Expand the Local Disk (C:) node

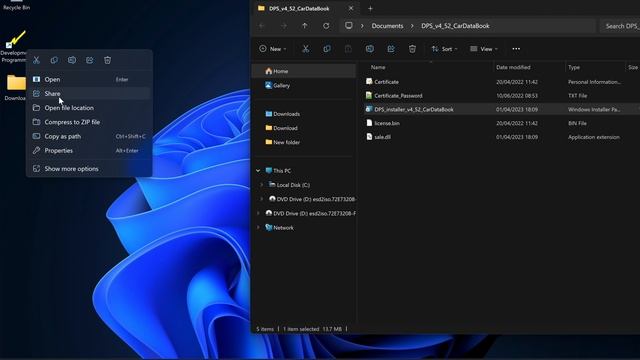[262, 185]
